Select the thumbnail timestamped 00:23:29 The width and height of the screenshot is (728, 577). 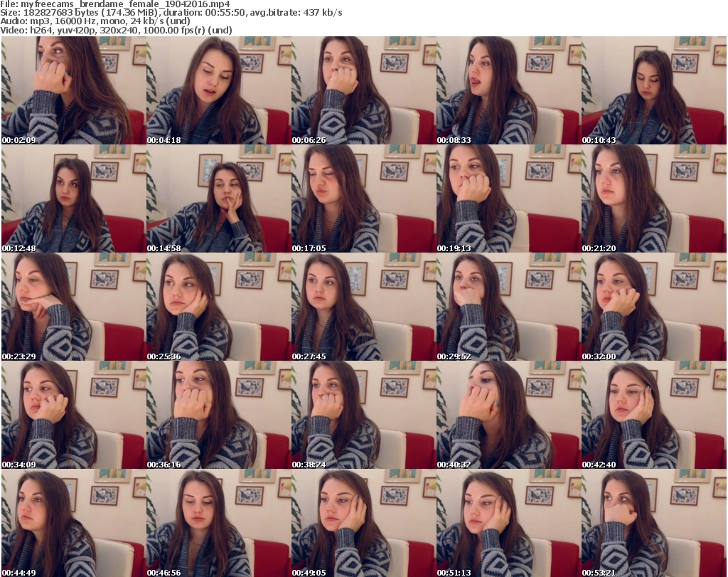[x=73, y=307]
